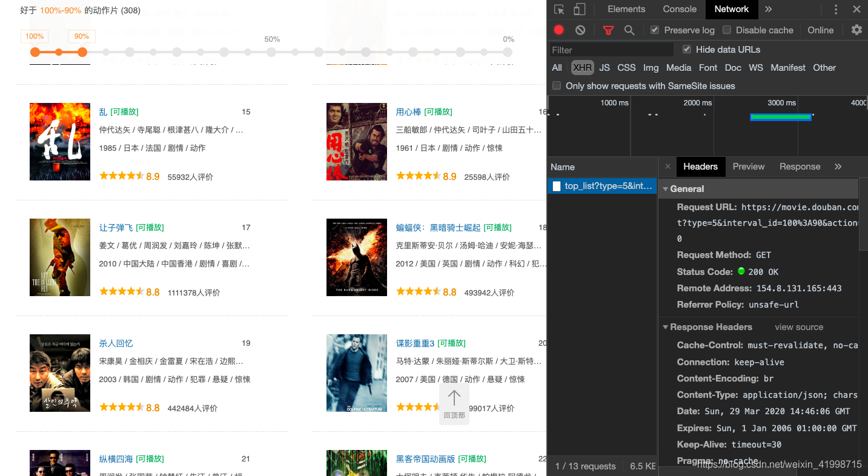Click the 50% point on rating slider

[x=271, y=52]
